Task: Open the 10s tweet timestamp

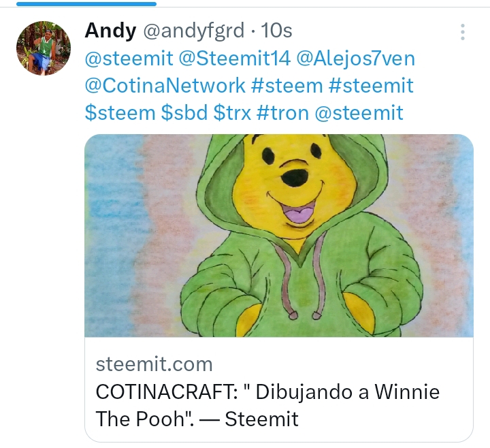Action: (x=276, y=31)
